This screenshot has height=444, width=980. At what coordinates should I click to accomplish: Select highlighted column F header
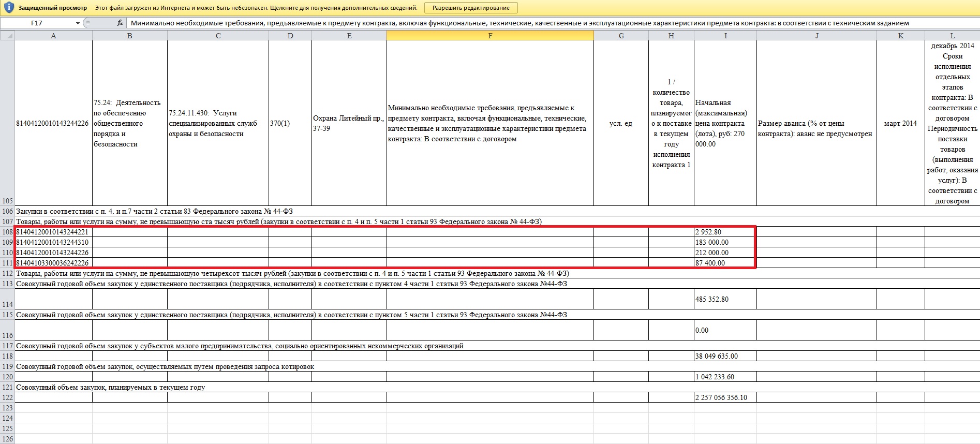[x=490, y=36]
